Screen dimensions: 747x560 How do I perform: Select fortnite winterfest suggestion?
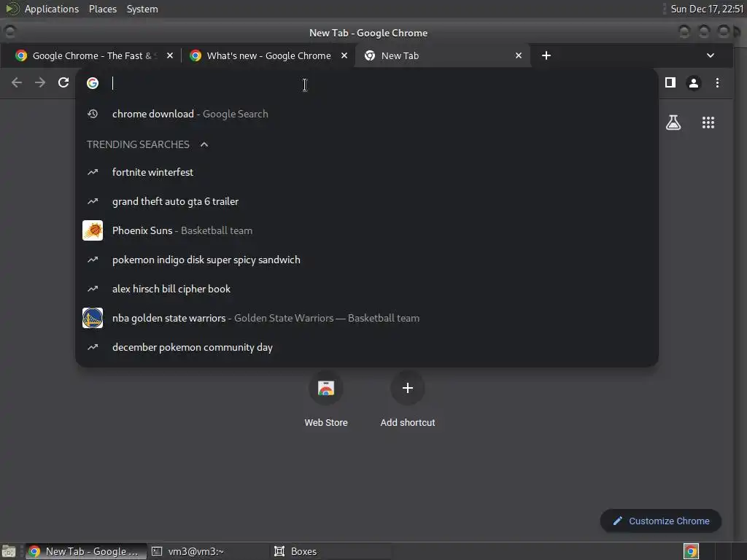pos(367,172)
